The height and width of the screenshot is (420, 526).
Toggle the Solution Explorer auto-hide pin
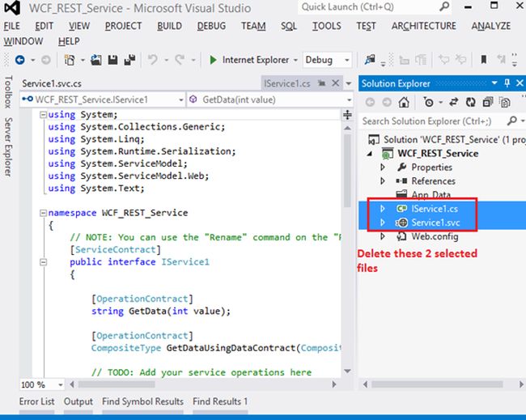click(x=507, y=83)
